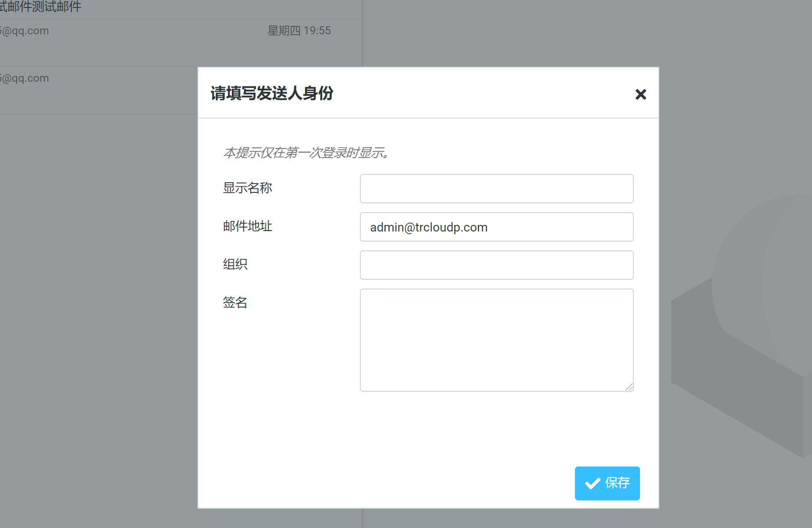The width and height of the screenshot is (812, 528).
Task: Click the 请填写发送人身份 dialog title
Action: pyautogui.click(x=272, y=94)
